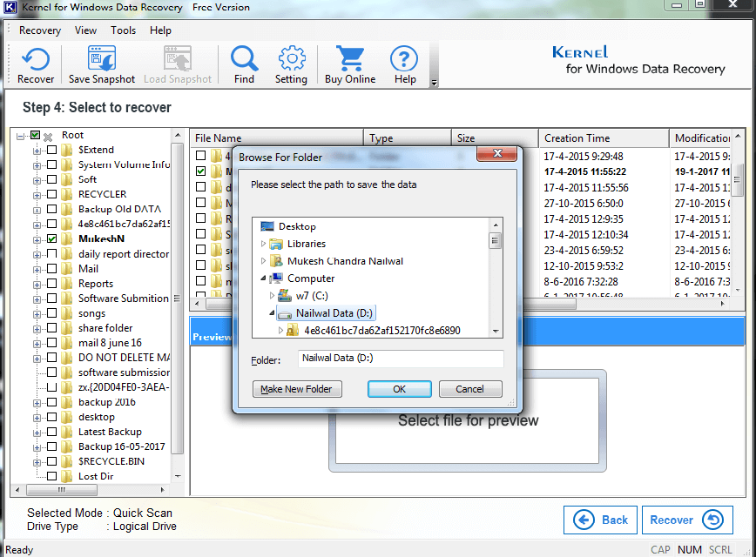Toggle the Root checkbox
Viewport: 756px width, 557px height.
(35, 135)
